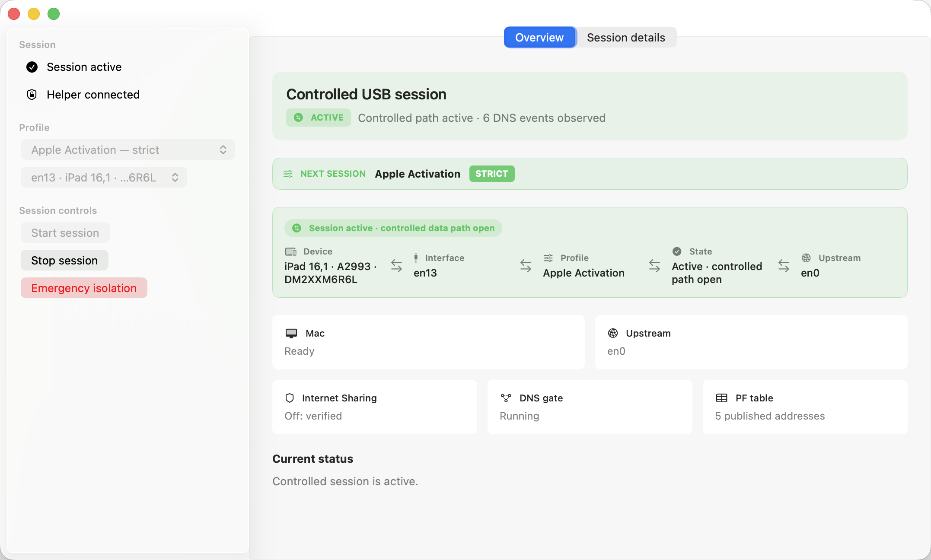This screenshot has height=560, width=931.
Task: Click the STRICT badge
Action: [492, 174]
